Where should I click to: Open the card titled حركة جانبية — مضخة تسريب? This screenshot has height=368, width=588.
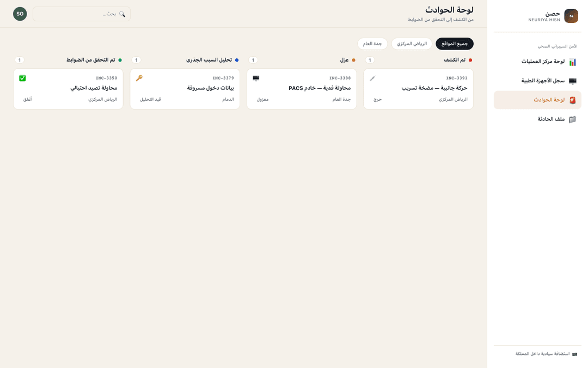[419, 89]
